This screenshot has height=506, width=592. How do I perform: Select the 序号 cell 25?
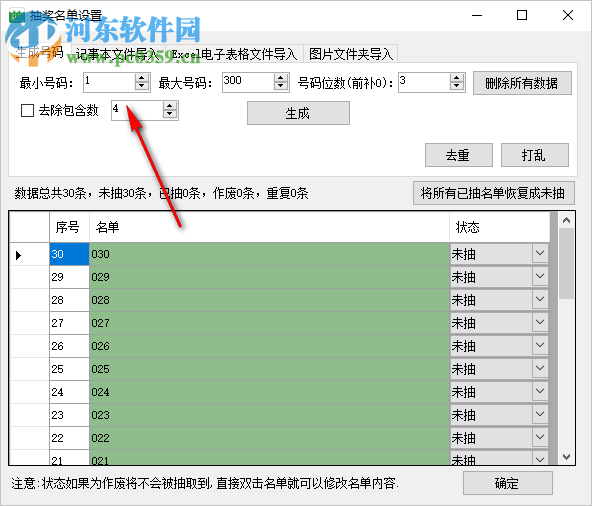click(x=69, y=369)
